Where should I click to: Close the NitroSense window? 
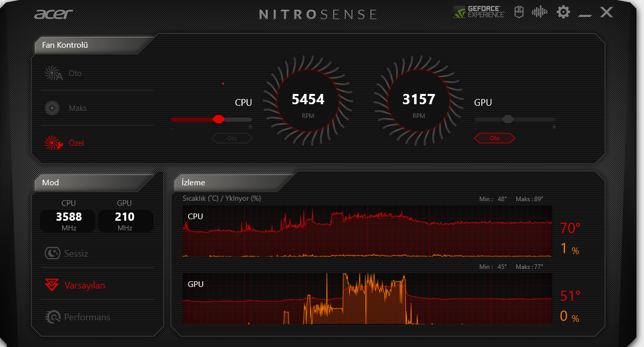[607, 12]
